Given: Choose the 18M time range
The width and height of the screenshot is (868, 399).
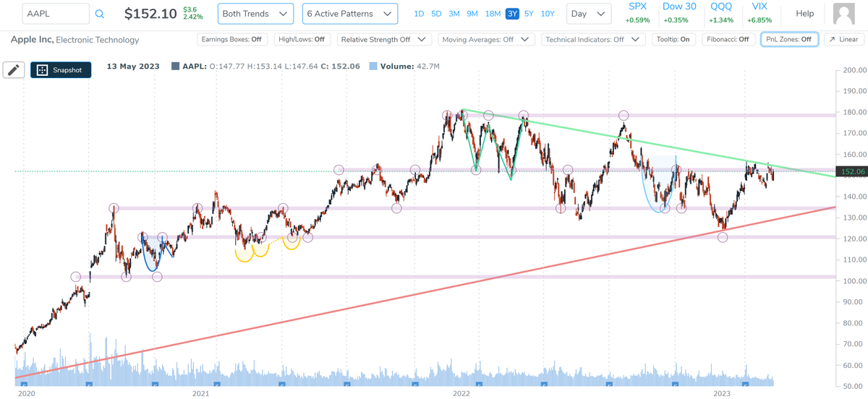Looking at the screenshot, I should click(493, 14).
